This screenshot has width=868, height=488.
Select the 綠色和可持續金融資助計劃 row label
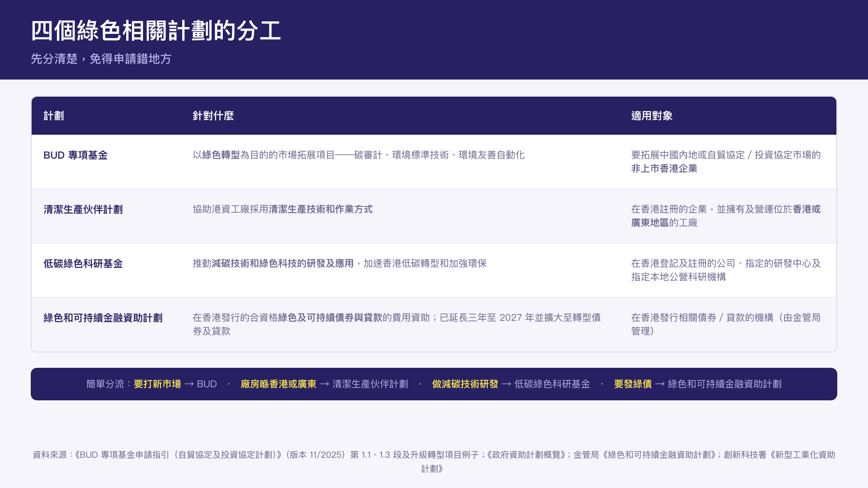(x=103, y=318)
